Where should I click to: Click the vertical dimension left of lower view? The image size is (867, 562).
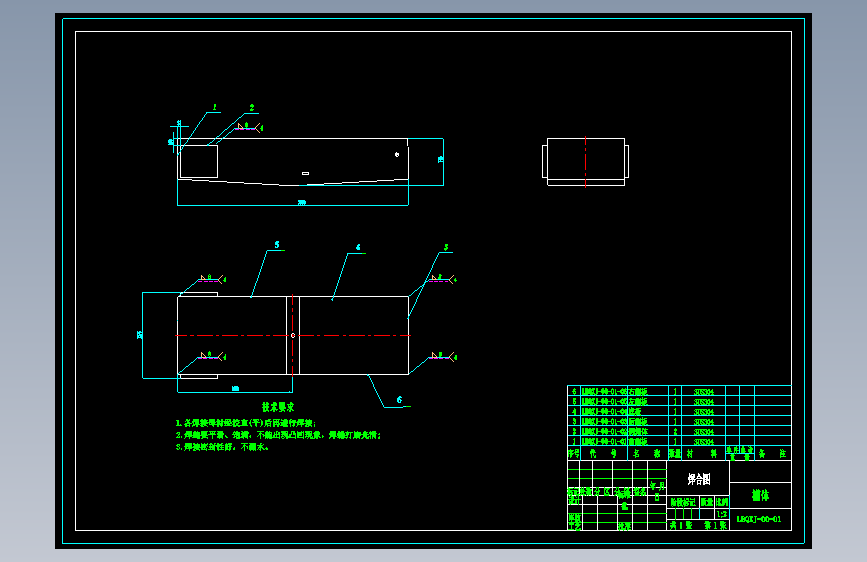[139, 335]
